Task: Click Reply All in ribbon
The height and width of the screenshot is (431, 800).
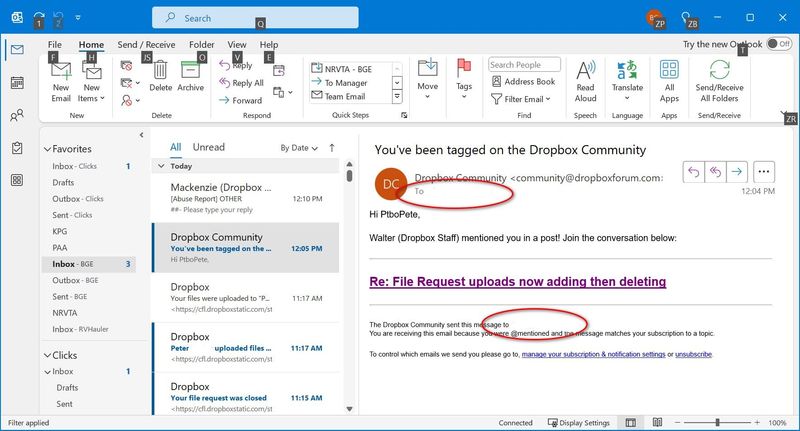Action: [x=241, y=83]
